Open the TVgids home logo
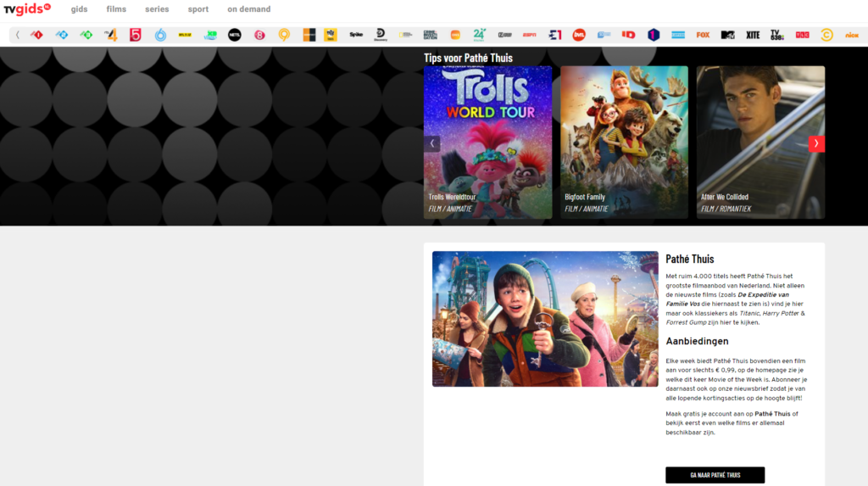The image size is (868, 486). point(27,8)
